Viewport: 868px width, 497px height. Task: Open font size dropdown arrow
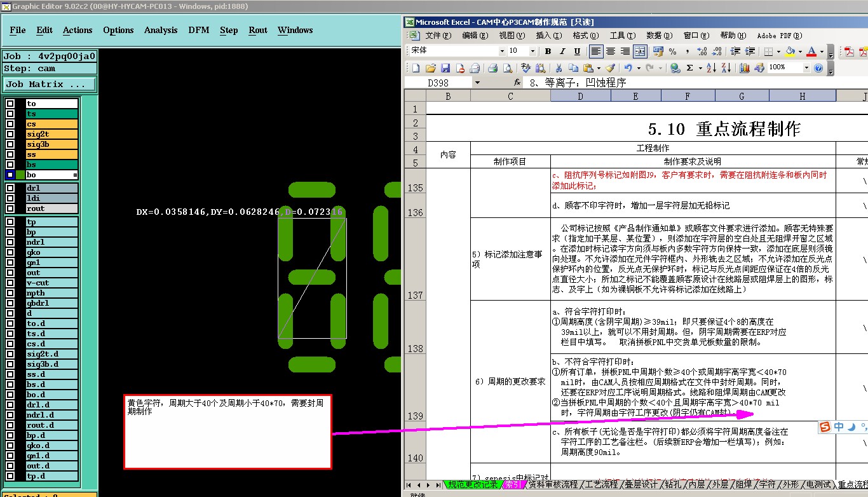(533, 51)
